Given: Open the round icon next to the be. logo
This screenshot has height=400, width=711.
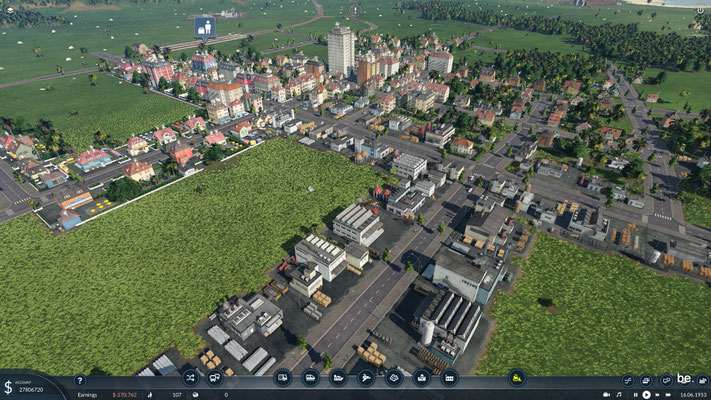Looking at the screenshot, I should coord(666,380).
